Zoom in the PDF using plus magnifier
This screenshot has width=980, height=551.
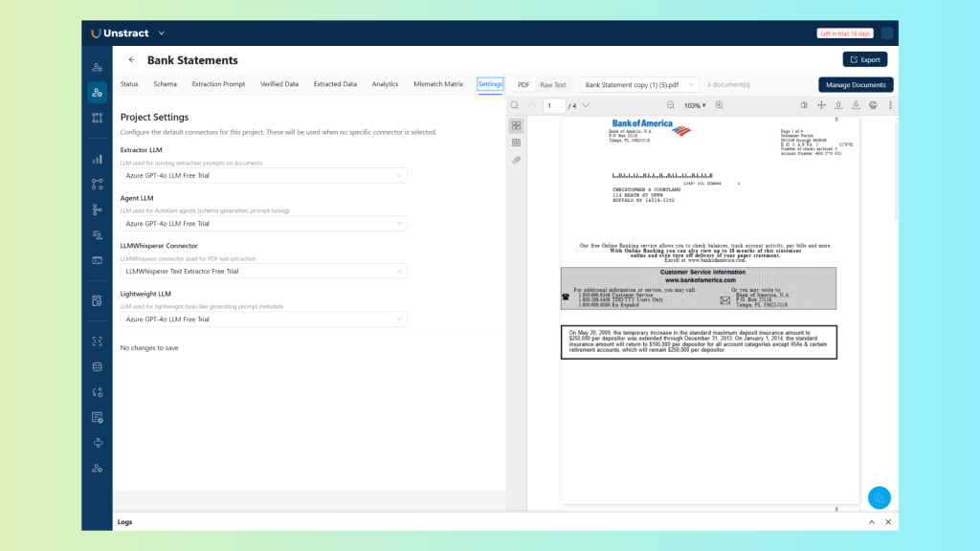coord(720,105)
